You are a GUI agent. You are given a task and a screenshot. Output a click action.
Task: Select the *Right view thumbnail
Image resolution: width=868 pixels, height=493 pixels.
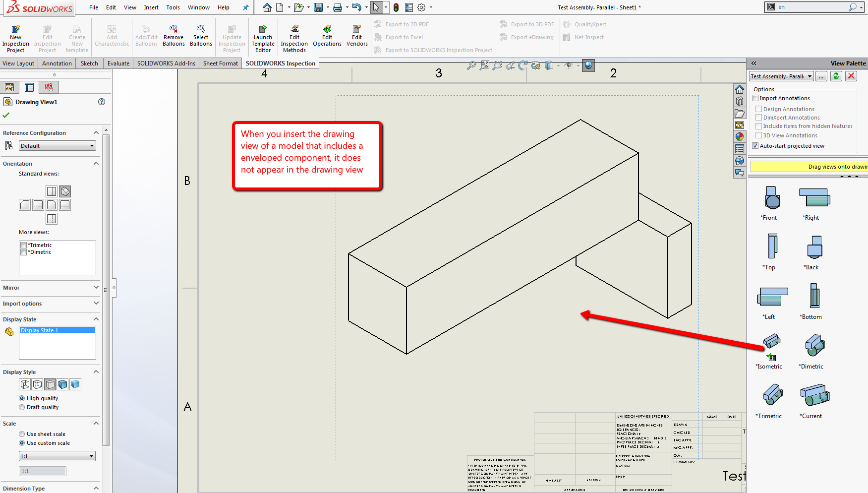pyautogui.click(x=814, y=197)
